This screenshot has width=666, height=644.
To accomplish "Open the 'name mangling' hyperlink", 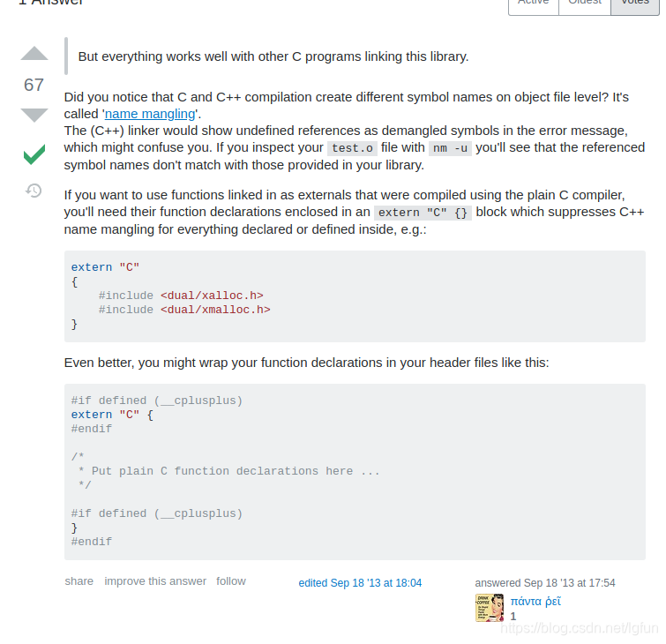I will 150,114.
